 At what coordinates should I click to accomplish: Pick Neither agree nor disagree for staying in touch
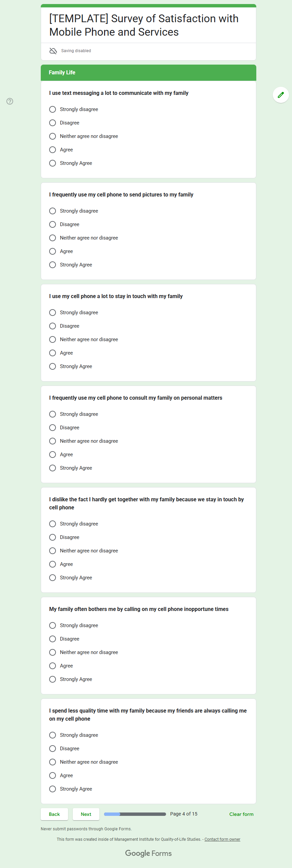(x=53, y=339)
